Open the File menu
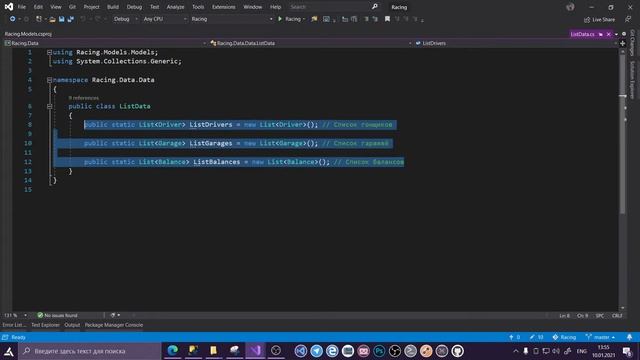This screenshot has height=360, width=640. (22, 7)
